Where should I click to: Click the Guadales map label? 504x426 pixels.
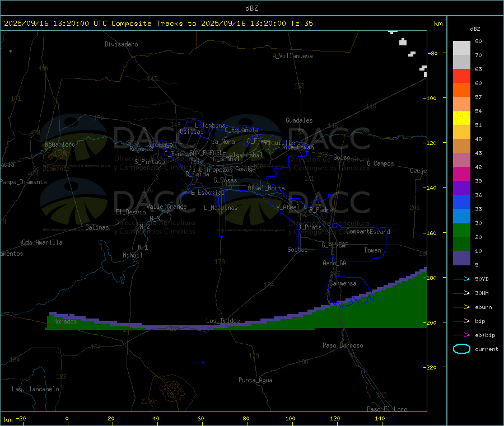coord(299,120)
